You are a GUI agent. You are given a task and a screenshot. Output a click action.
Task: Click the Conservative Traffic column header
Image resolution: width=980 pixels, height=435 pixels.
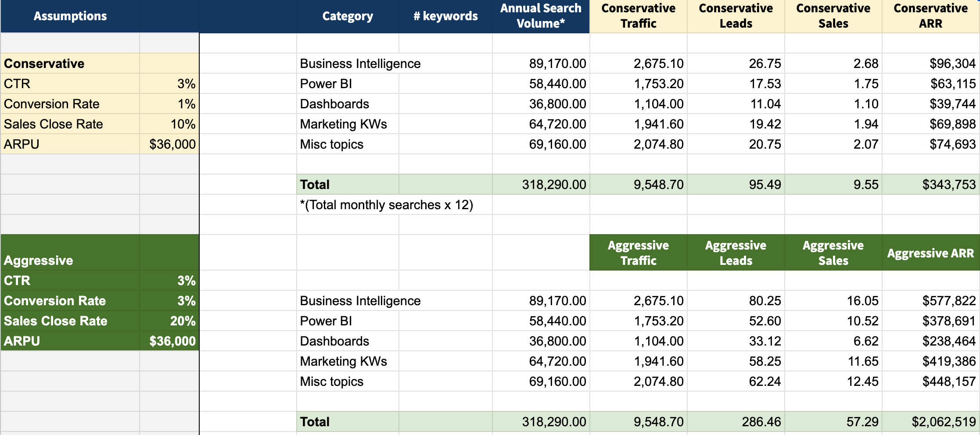[x=638, y=16]
